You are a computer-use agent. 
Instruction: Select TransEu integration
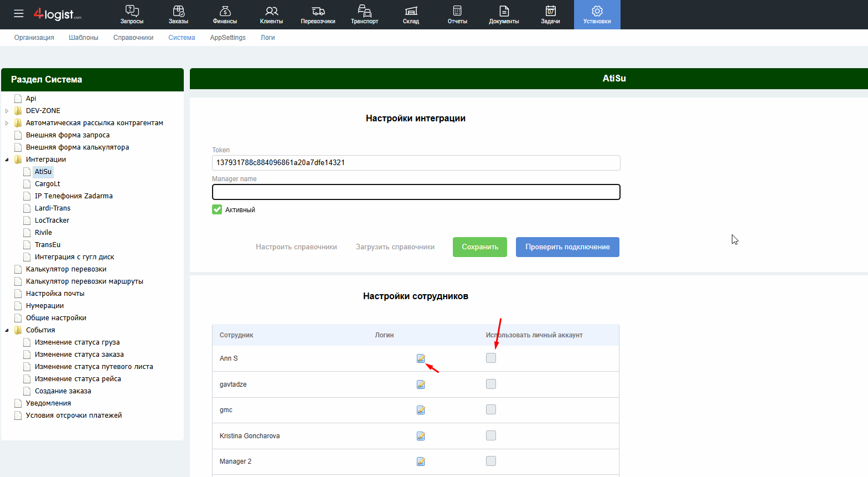coord(48,245)
